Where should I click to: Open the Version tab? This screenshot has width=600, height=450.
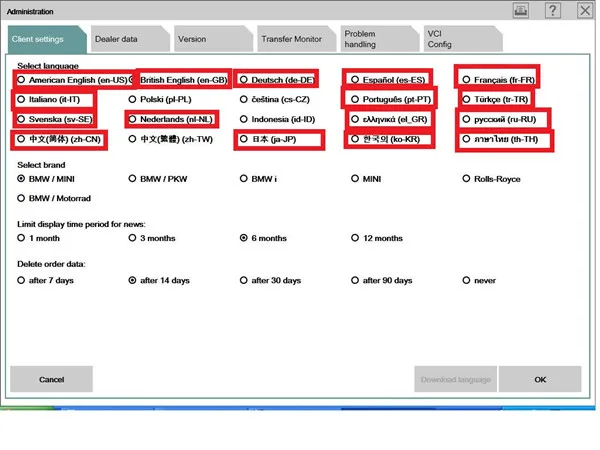pyautogui.click(x=213, y=39)
